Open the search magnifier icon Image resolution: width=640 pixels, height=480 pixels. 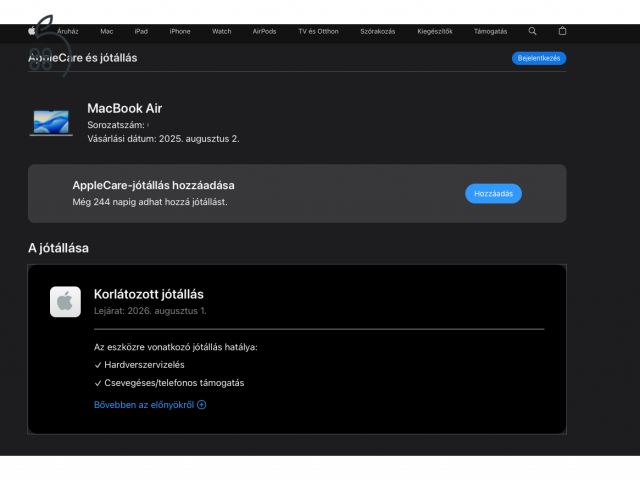532,31
